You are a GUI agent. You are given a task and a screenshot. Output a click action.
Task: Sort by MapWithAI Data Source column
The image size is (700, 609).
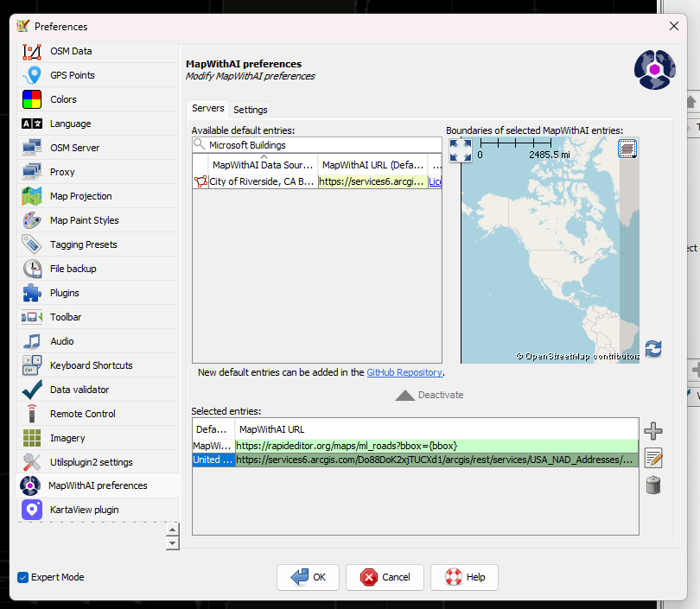(x=263, y=165)
